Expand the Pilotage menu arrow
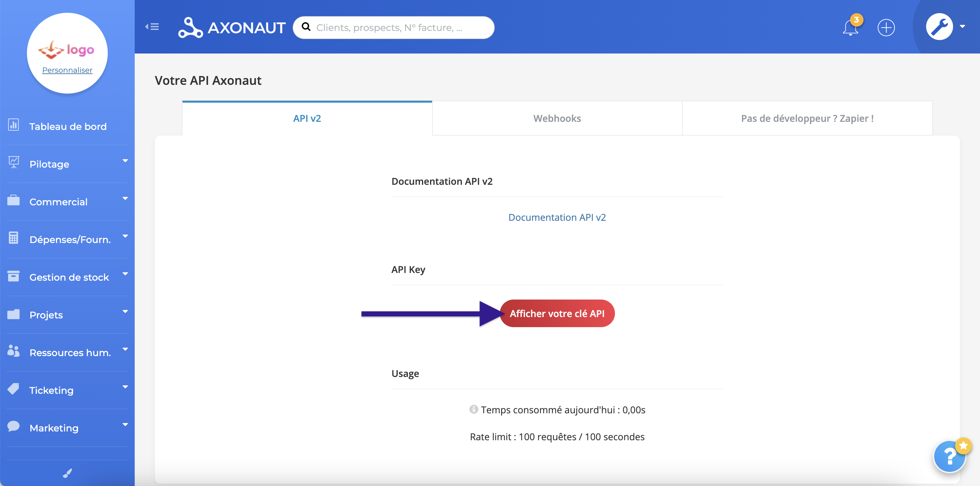Viewport: 980px width, 486px height. click(125, 161)
